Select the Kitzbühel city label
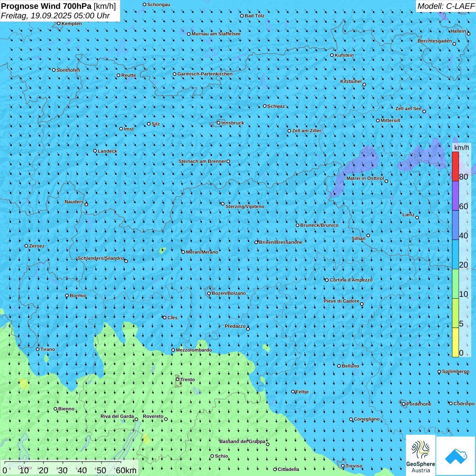 coord(351,81)
